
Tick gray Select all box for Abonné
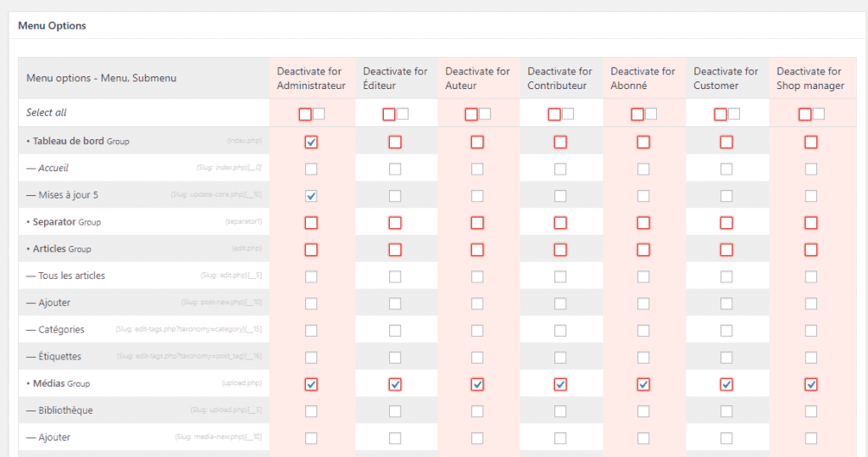[x=651, y=114]
